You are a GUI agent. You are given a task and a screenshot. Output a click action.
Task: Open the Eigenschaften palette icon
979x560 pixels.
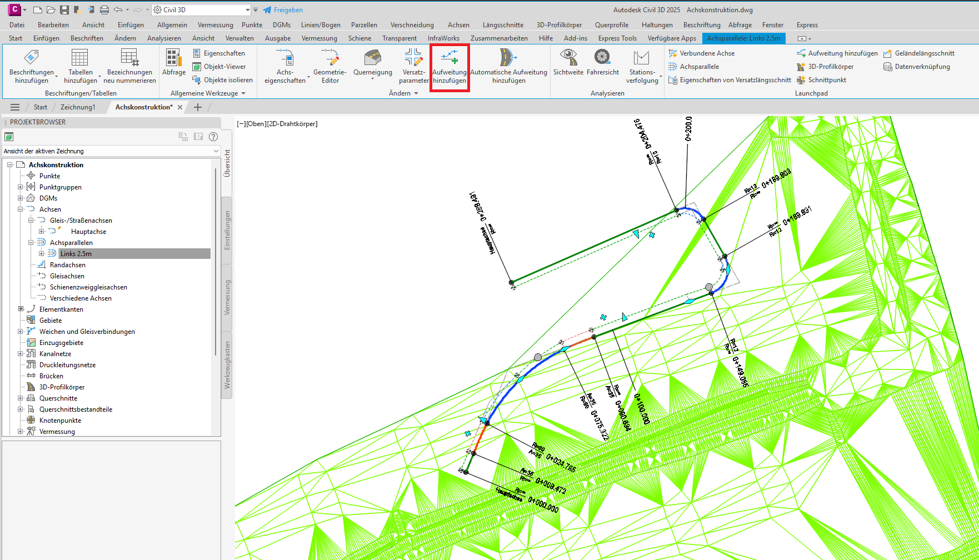(219, 53)
